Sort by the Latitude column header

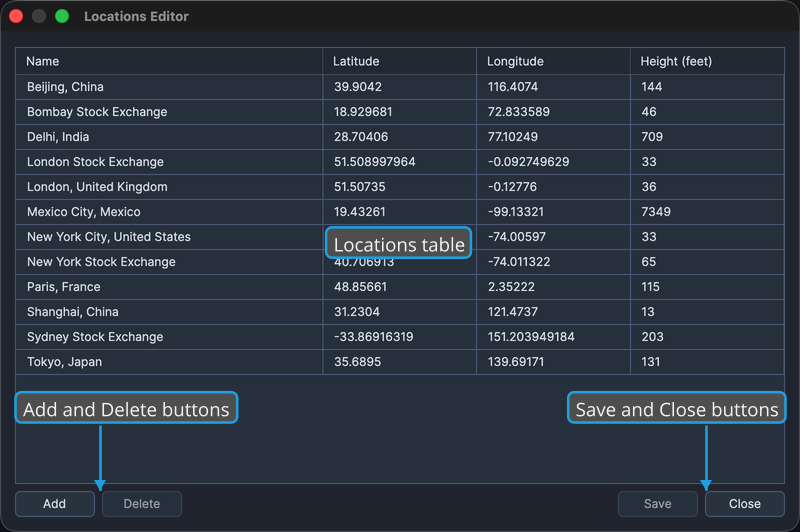pos(399,61)
